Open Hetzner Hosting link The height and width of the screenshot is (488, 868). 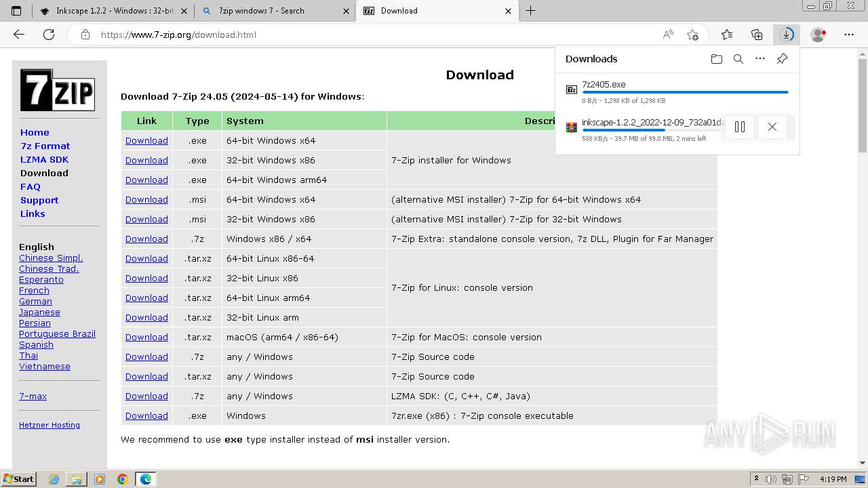(x=50, y=425)
